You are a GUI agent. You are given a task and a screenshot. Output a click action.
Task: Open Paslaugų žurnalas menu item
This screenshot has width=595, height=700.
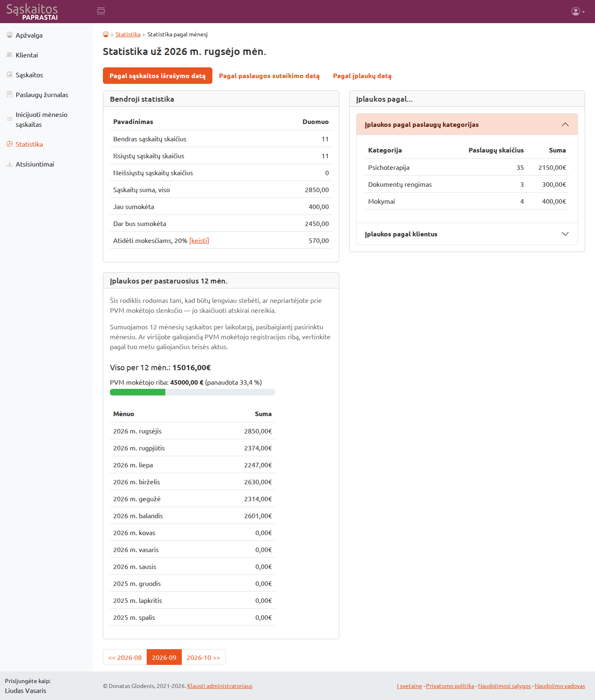pyautogui.click(x=46, y=95)
